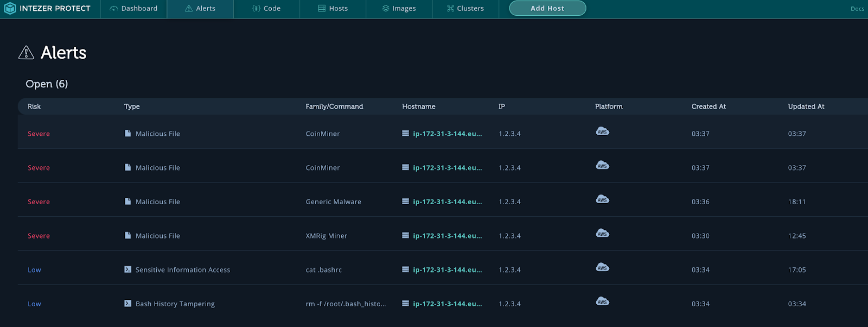Click AWS cloud icon in second CoinMiner row
This screenshot has width=868, height=327.
coord(602,166)
